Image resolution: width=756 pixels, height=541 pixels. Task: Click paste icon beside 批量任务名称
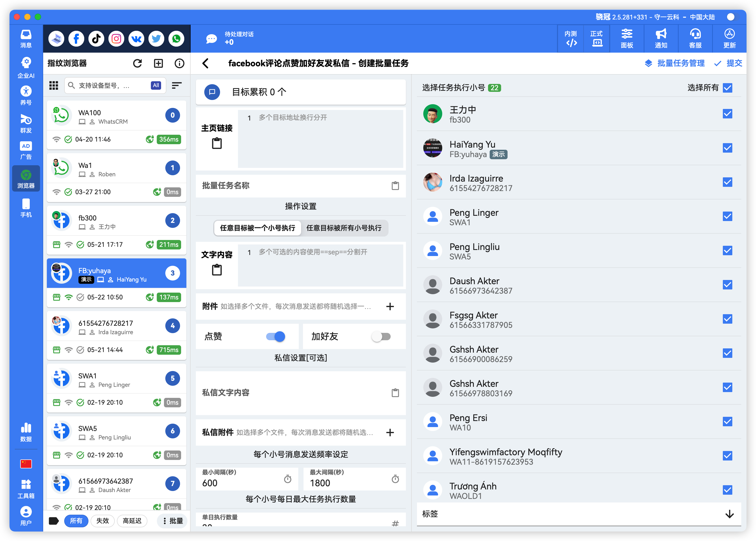tap(395, 186)
